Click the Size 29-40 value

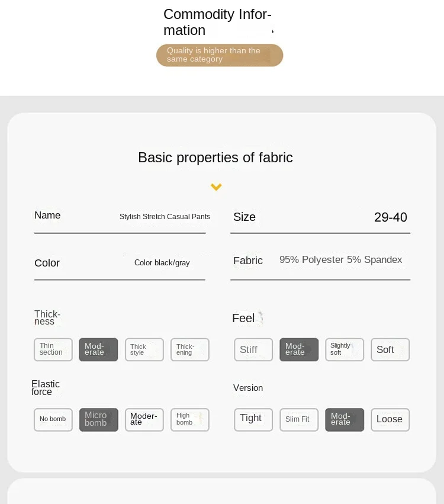tap(390, 217)
